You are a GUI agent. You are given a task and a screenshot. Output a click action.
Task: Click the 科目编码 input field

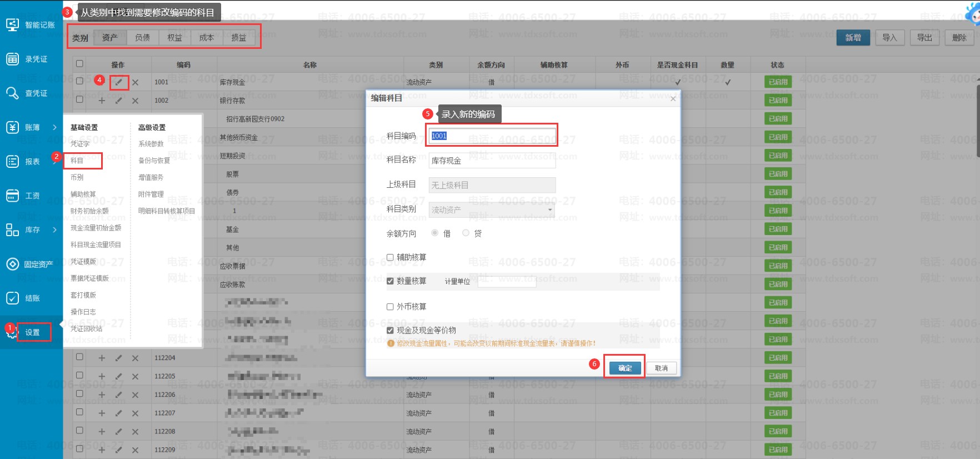(x=492, y=136)
